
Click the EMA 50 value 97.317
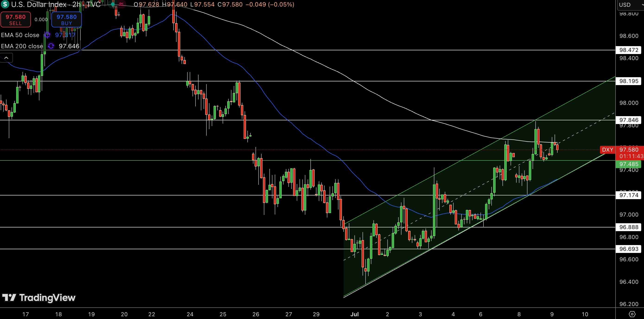click(x=65, y=35)
